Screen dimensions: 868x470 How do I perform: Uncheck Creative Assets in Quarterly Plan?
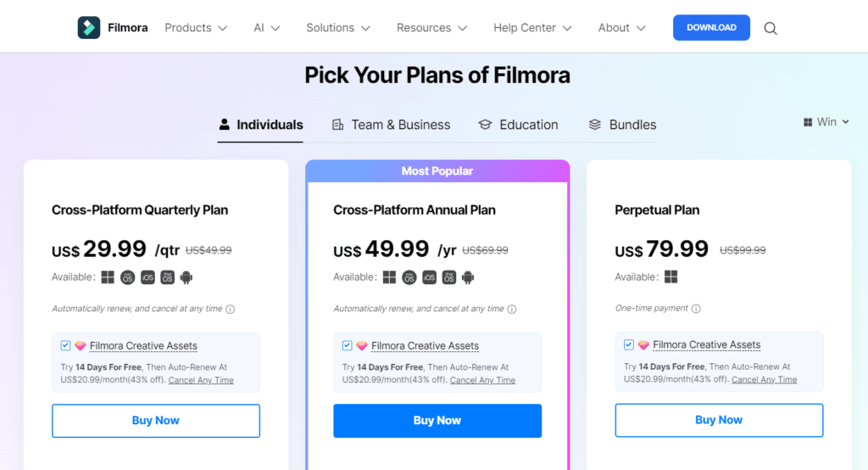[x=65, y=345]
